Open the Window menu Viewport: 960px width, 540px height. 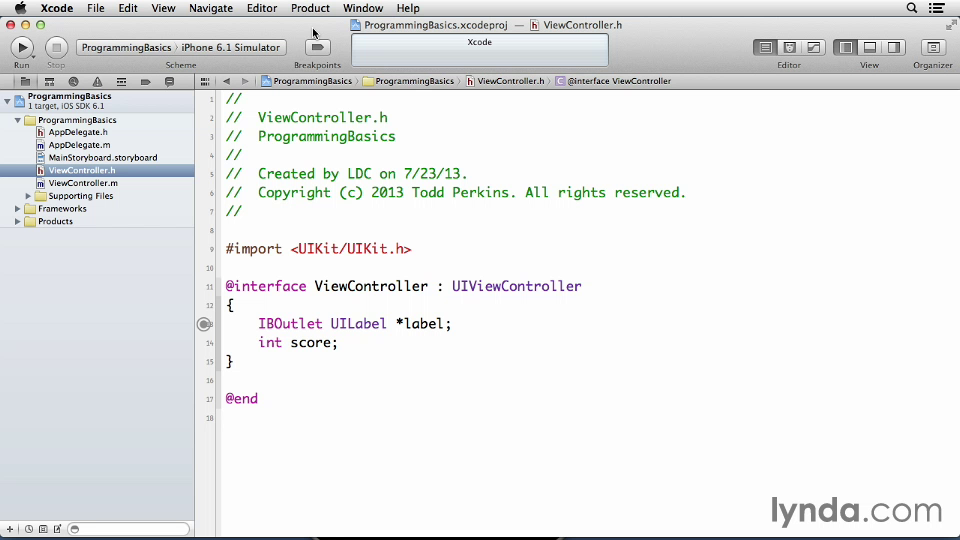coord(362,8)
